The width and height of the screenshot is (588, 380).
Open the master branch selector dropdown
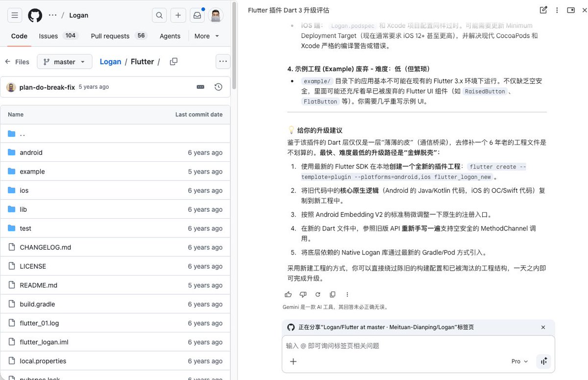pyautogui.click(x=65, y=62)
